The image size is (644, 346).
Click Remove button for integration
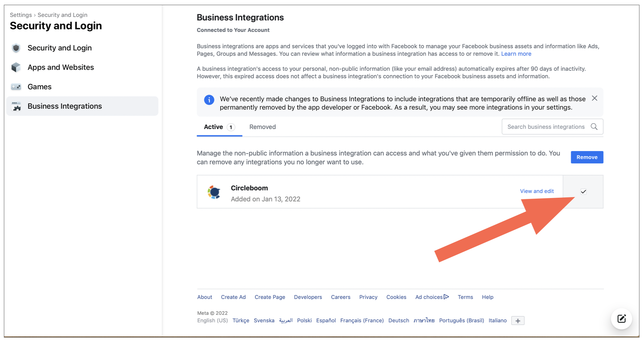point(587,157)
